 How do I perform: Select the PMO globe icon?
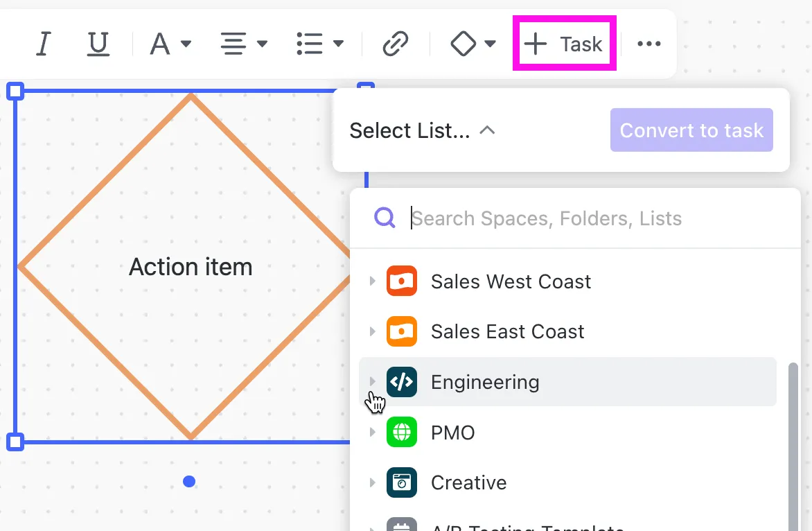[x=401, y=432]
